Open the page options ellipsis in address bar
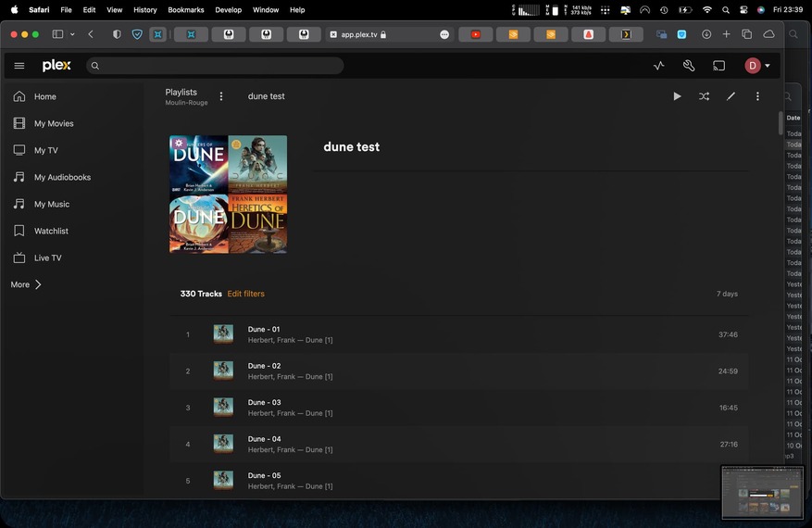The height and width of the screenshot is (528, 812). [444, 34]
